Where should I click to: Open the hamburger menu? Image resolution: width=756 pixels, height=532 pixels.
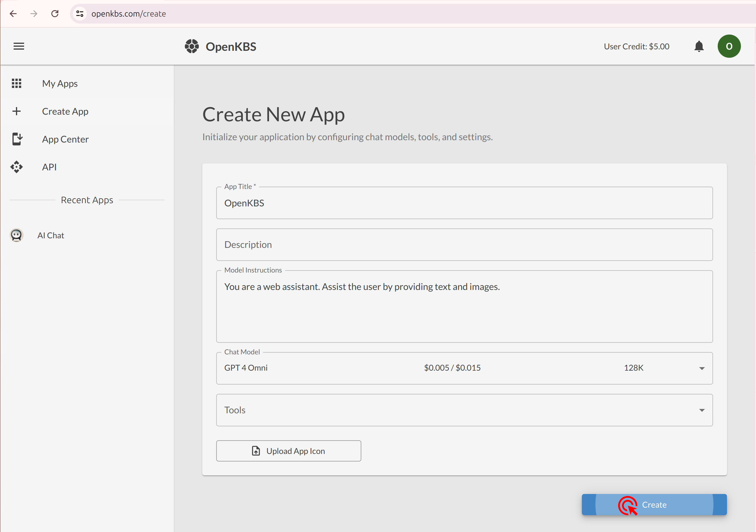[x=19, y=46]
